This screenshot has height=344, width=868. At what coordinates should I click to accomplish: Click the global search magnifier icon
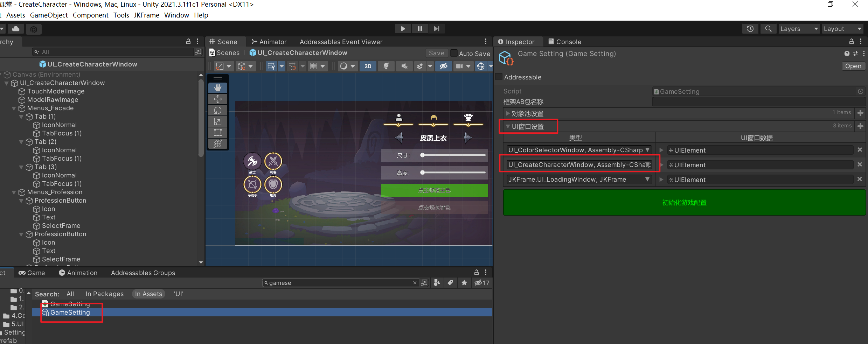coord(769,29)
